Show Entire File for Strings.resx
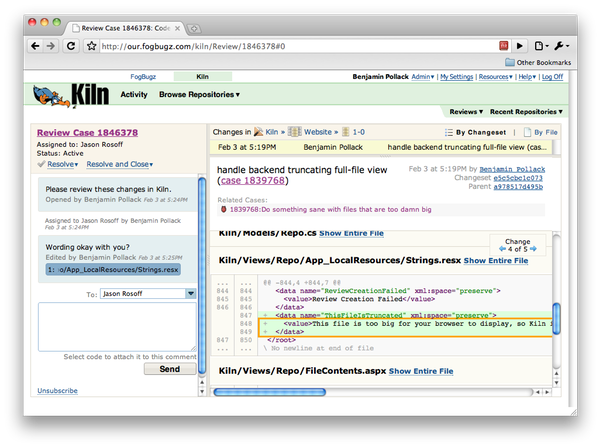 496,261
